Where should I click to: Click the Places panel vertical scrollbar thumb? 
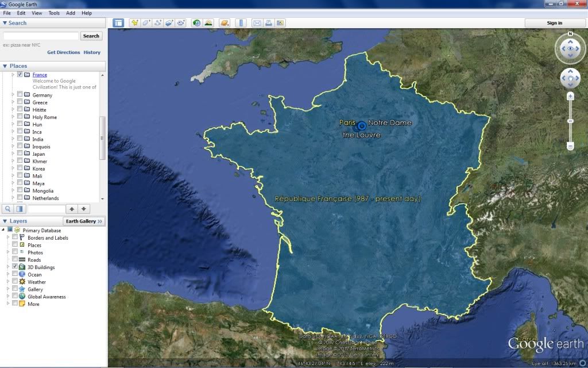102,138
